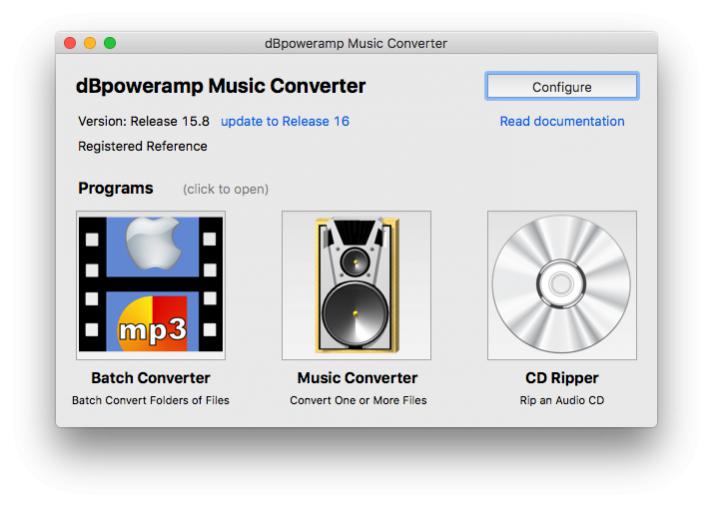Image resolution: width=713 pixels, height=507 pixels.
Task: Click the Batch Convert Folders of Files caption
Action: pos(151,401)
